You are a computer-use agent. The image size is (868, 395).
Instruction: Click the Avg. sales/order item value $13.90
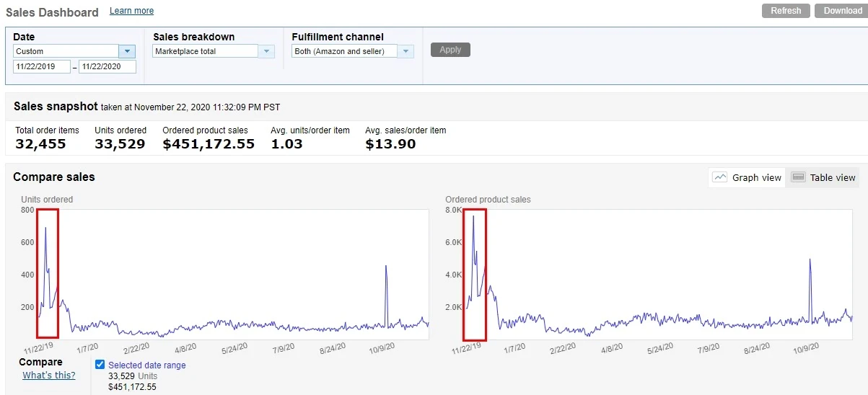coord(390,144)
